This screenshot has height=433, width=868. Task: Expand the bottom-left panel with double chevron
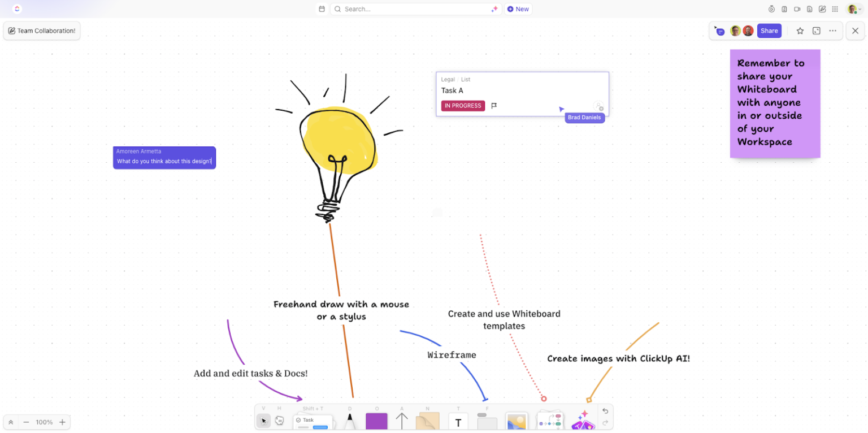(x=12, y=422)
